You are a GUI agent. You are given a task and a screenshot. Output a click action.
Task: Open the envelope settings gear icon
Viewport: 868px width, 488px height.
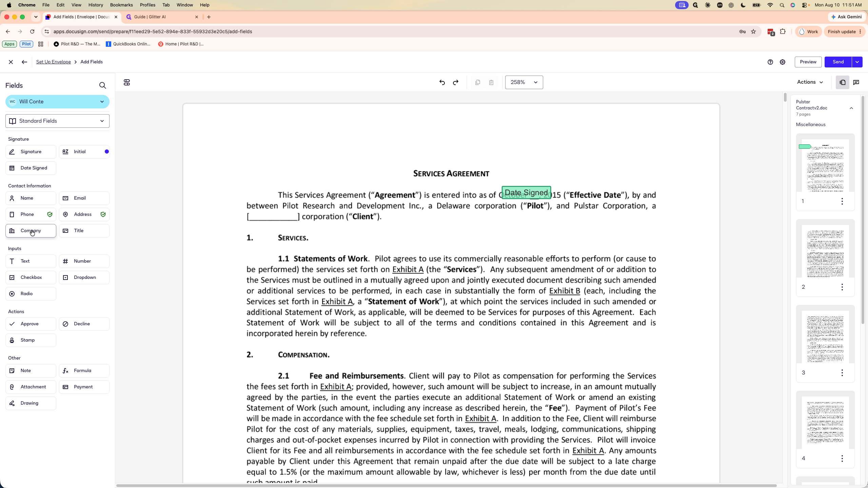click(x=783, y=62)
